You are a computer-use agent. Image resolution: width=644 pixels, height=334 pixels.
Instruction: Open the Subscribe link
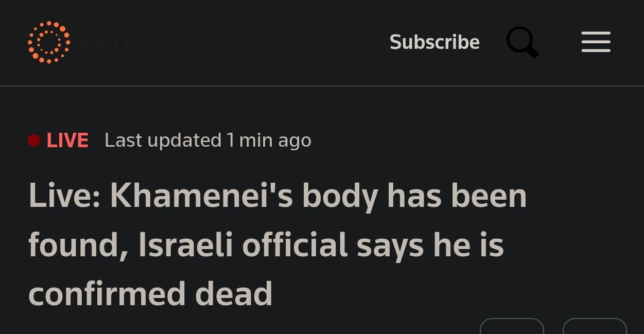click(434, 42)
